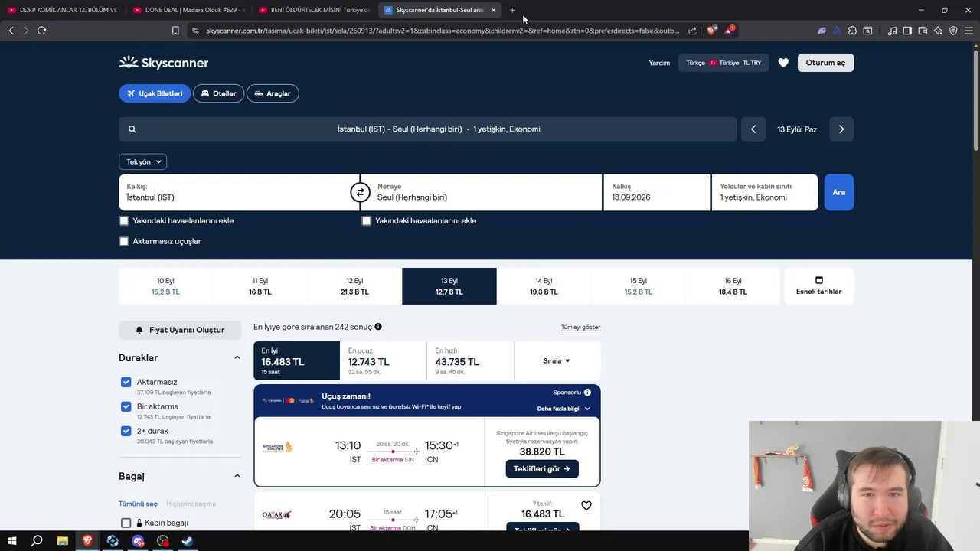This screenshot has width=980, height=551.
Task: Open Brave VPN shield icon
Action: 953,31
